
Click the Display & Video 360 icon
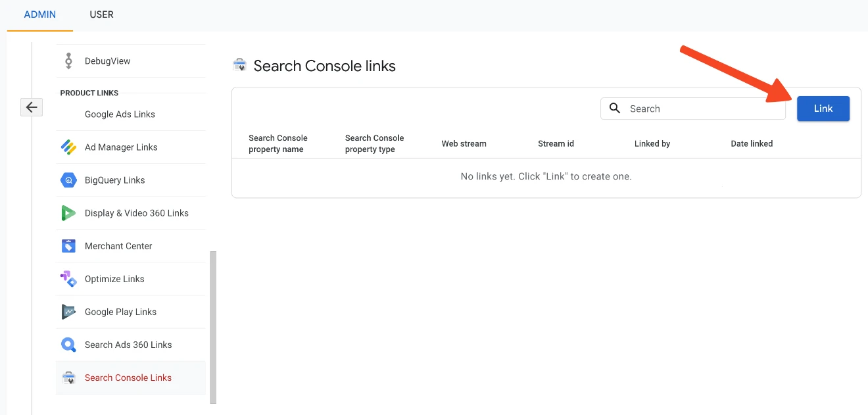click(68, 213)
